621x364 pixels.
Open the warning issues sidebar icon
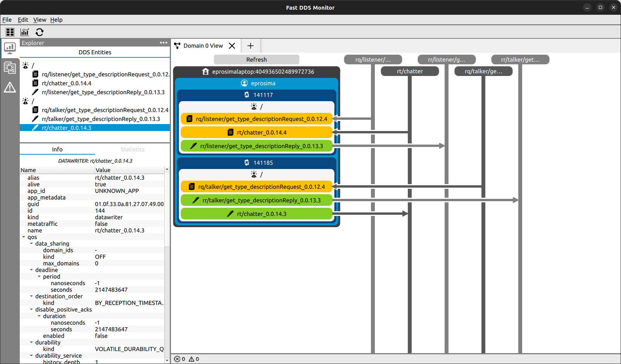[10, 88]
